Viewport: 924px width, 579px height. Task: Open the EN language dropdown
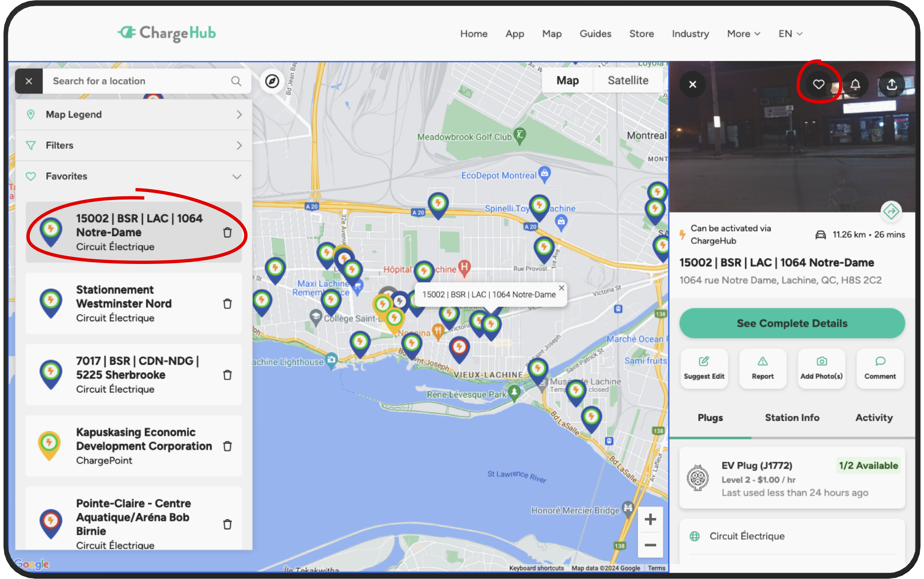click(x=789, y=33)
